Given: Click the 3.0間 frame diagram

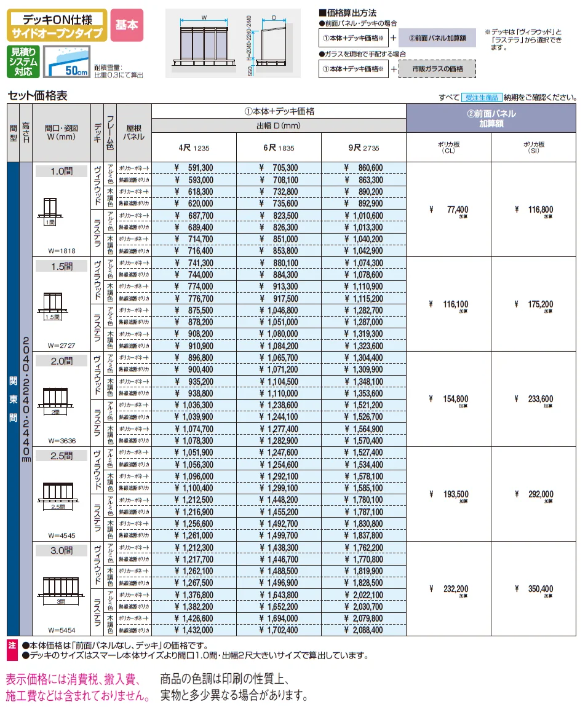Looking at the screenshot, I should [x=61, y=591].
